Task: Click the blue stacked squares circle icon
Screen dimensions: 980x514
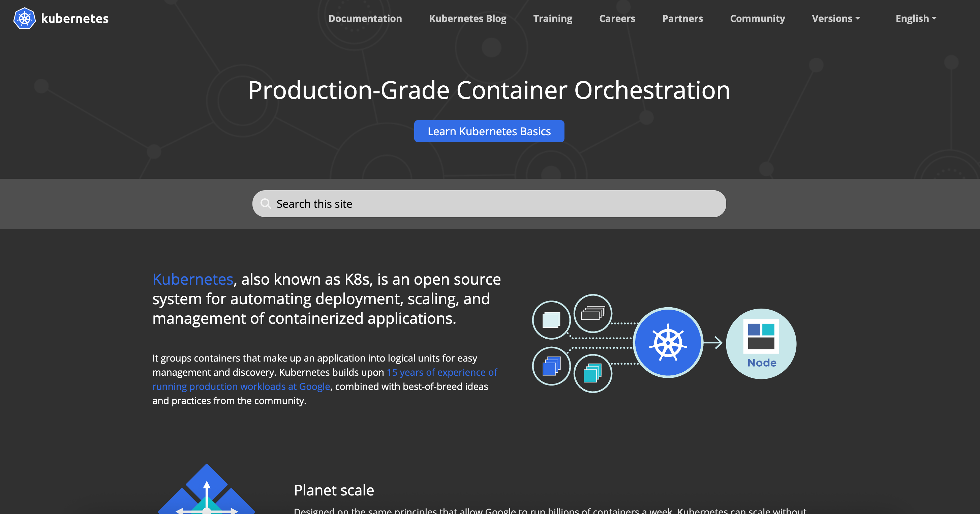Action: point(551,366)
